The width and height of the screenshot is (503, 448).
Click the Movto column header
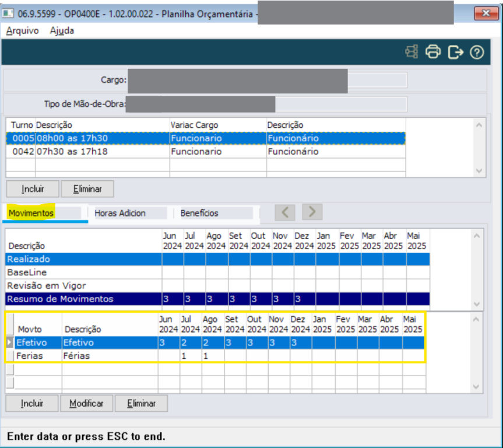click(30, 329)
